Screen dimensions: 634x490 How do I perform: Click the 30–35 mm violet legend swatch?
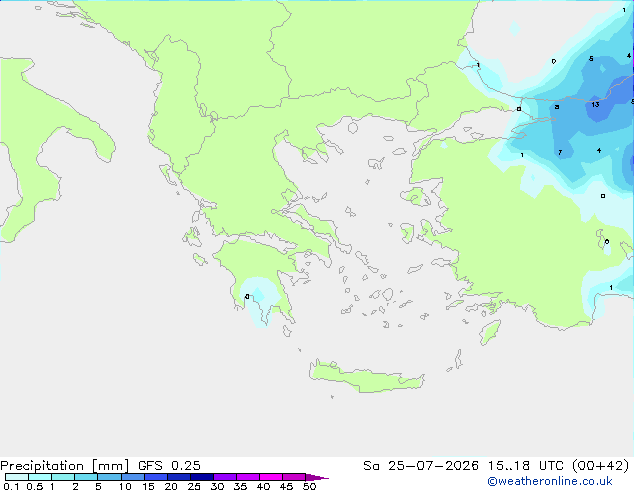coord(224,477)
